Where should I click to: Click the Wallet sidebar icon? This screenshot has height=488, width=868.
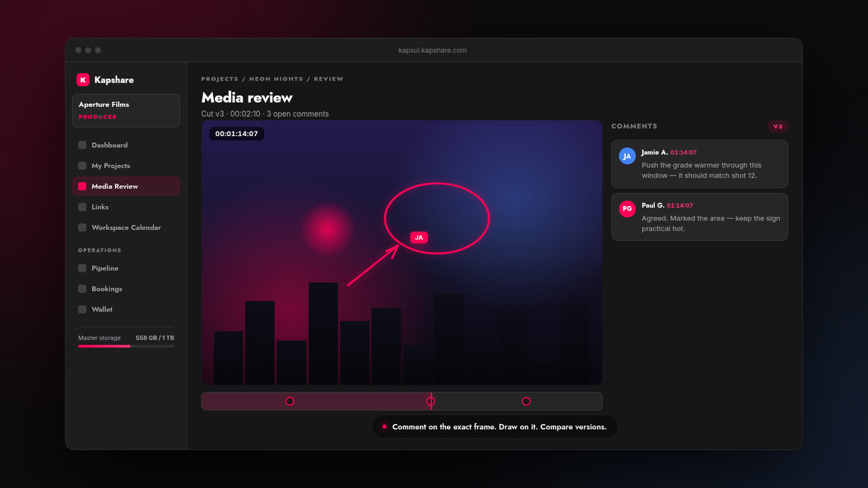coord(82,309)
